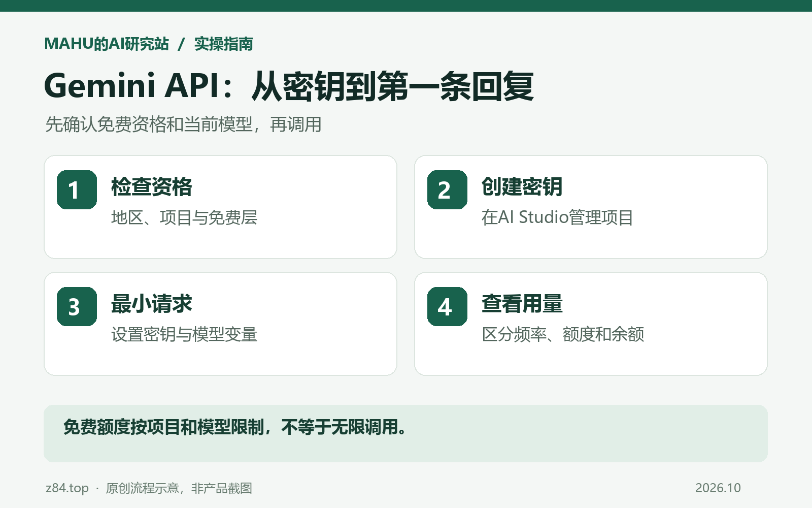Select the 实操指南 breadcrumb item
812x508 pixels.
pyautogui.click(x=224, y=44)
